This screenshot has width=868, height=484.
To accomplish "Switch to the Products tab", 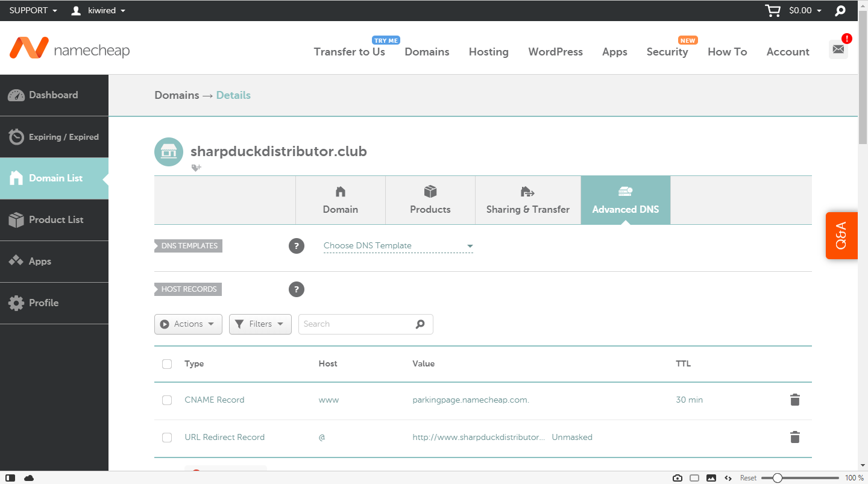I will [430, 200].
